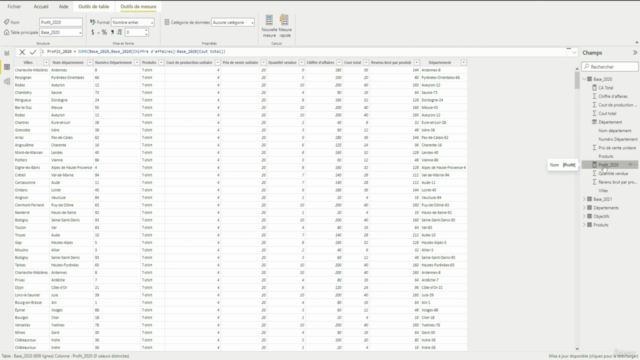
Task: Click the decimal places icon
Action: pos(119,32)
